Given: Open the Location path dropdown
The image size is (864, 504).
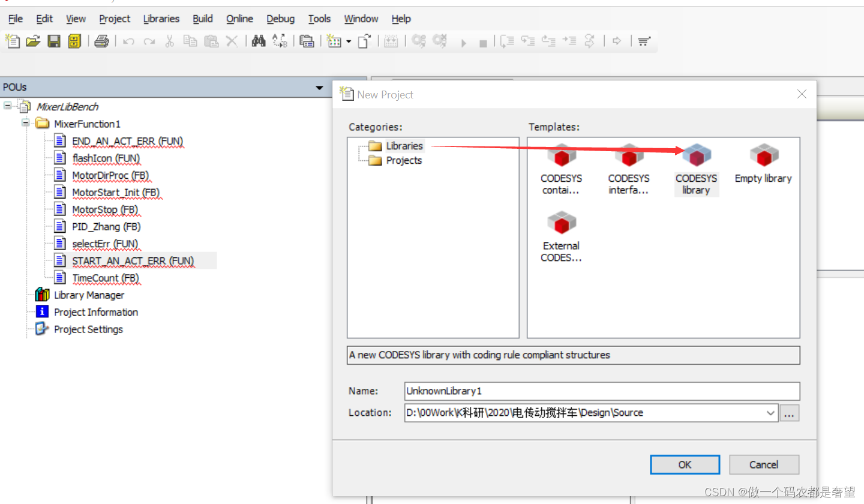Looking at the screenshot, I should tap(771, 413).
